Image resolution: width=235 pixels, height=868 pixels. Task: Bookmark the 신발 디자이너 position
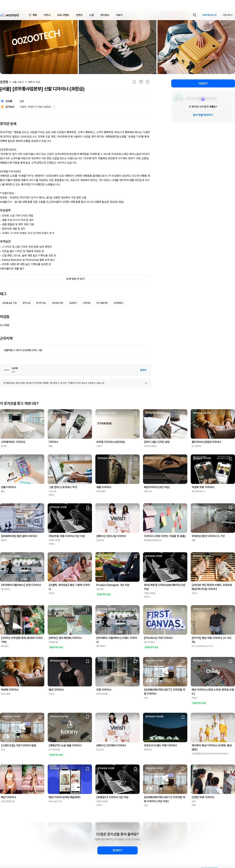coord(134,82)
